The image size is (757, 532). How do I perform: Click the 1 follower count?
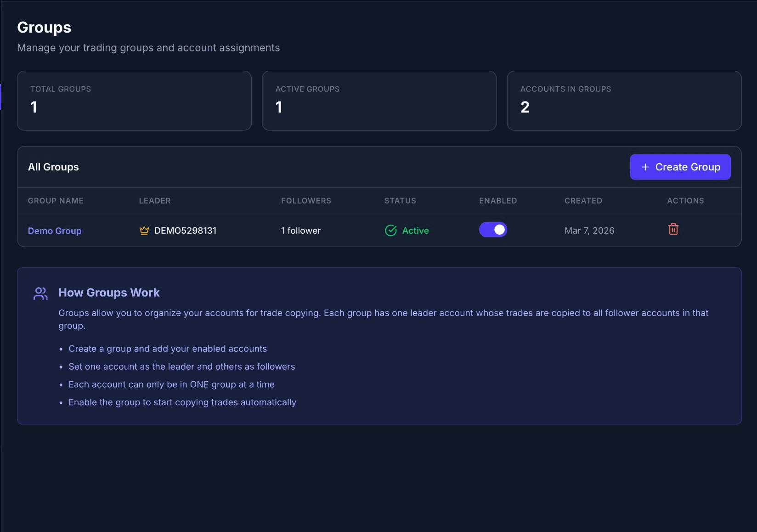pos(300,230)
